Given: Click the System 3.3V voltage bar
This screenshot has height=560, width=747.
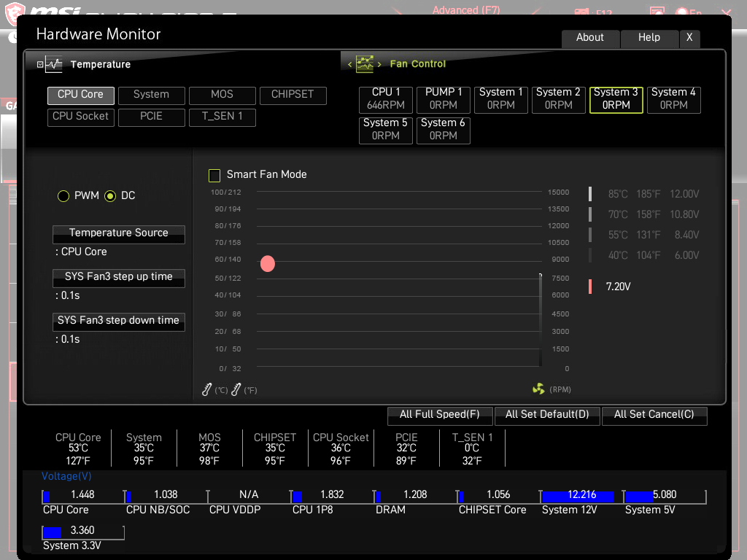Looking at the screenshot, I should pos(83,532).
